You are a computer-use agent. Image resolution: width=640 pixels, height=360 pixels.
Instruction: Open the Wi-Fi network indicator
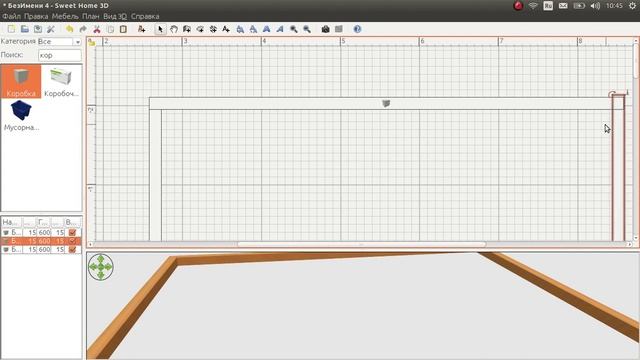pyautogui.click(x=533, y=6)
